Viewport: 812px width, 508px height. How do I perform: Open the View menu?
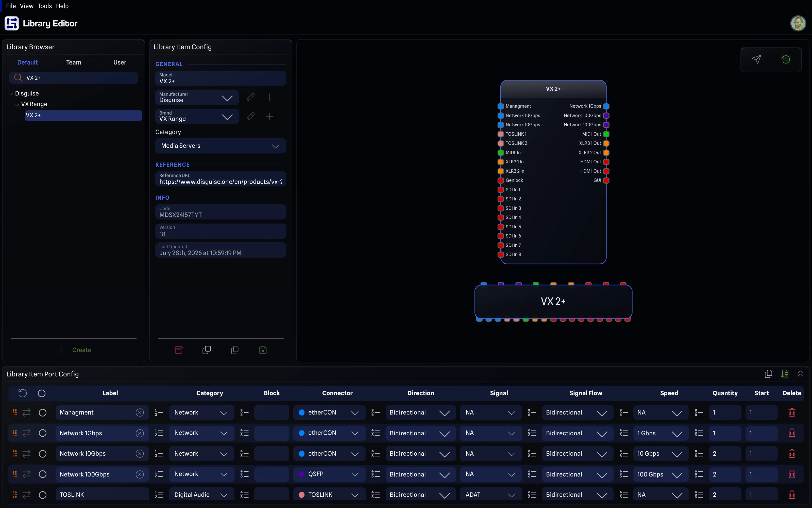point(26,6)
